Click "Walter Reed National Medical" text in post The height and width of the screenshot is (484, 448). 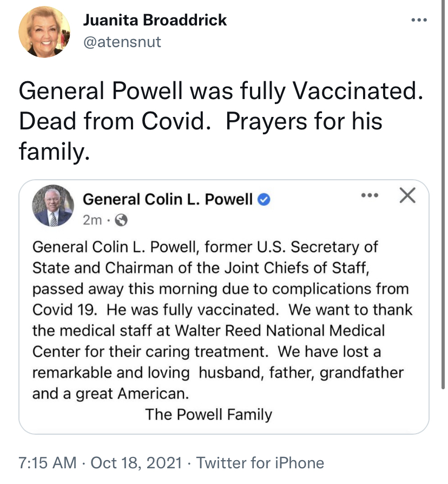[276, 330]
